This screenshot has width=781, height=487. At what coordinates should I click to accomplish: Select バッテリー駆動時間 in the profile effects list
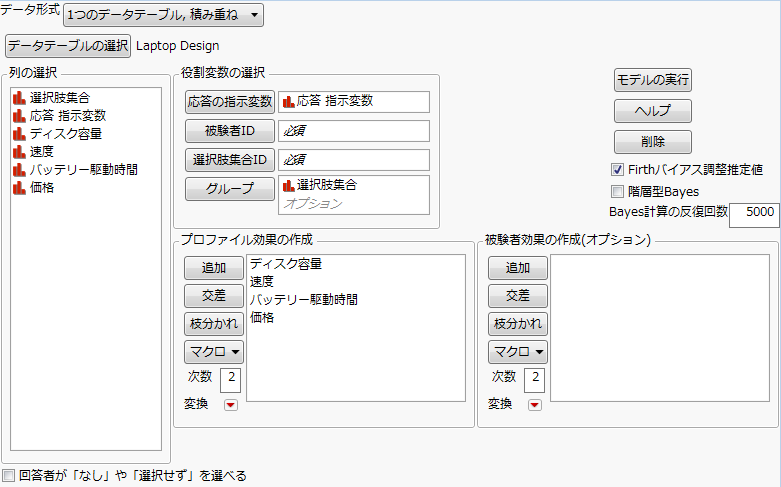click(x=304, y=300)
